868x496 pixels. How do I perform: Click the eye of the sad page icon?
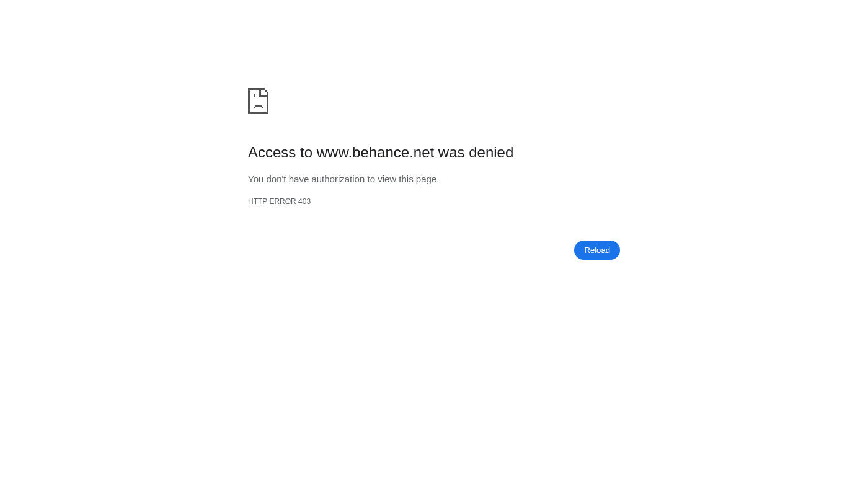click(254, 96)
